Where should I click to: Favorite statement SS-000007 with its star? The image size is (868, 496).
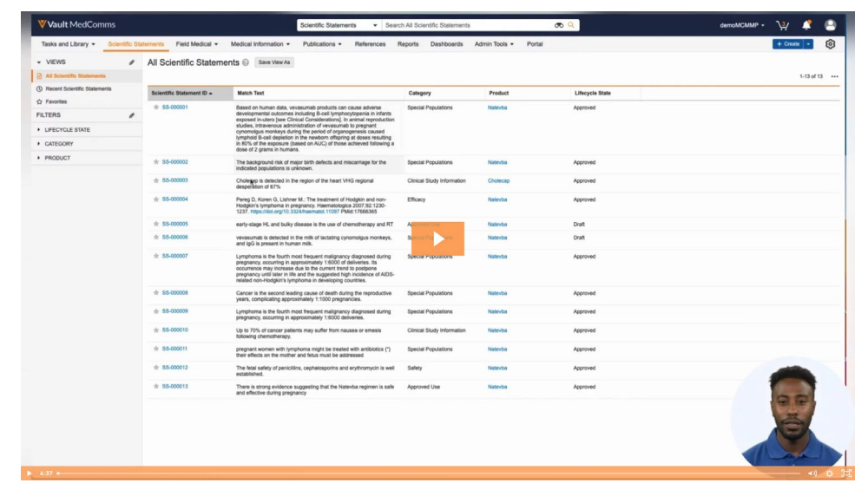coord(156,256)
